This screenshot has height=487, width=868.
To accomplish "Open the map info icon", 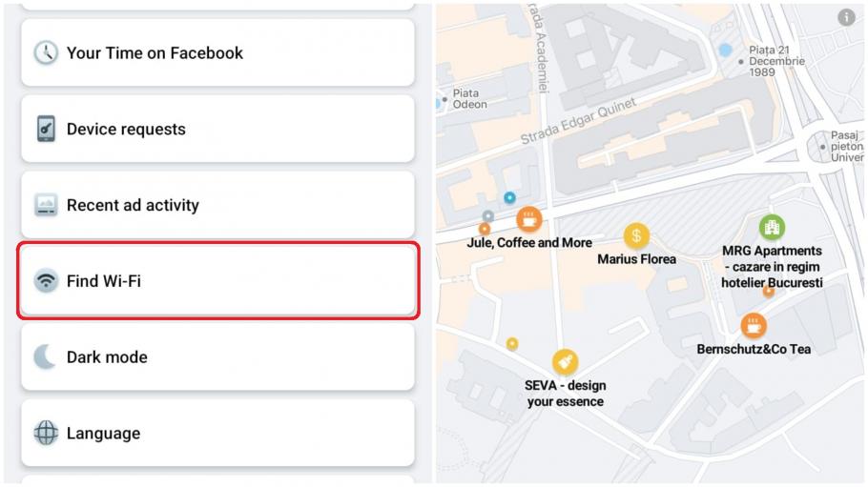I will click(846, 17).
